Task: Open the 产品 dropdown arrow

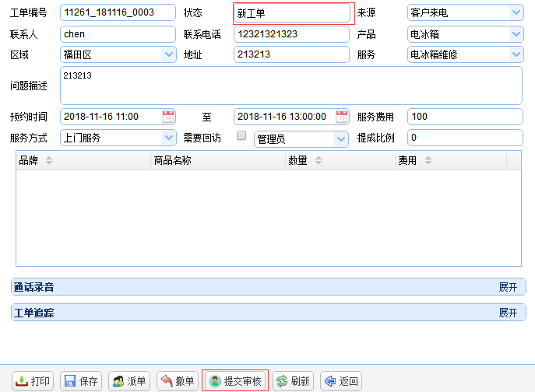Action: [x=516, y=34]
